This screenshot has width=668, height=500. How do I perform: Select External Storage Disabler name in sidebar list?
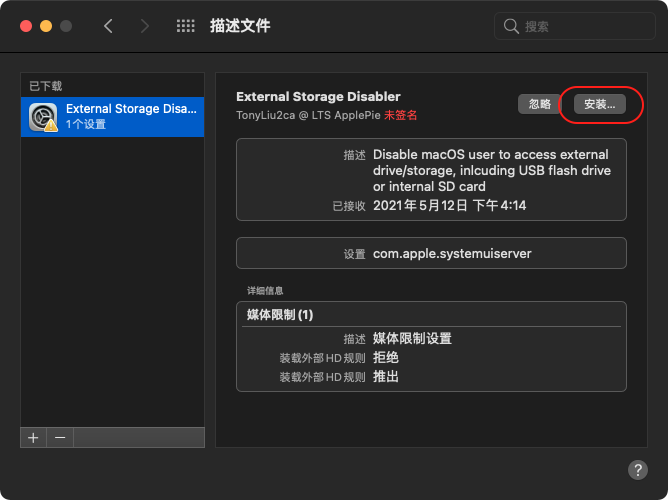(x=130, y=109)
